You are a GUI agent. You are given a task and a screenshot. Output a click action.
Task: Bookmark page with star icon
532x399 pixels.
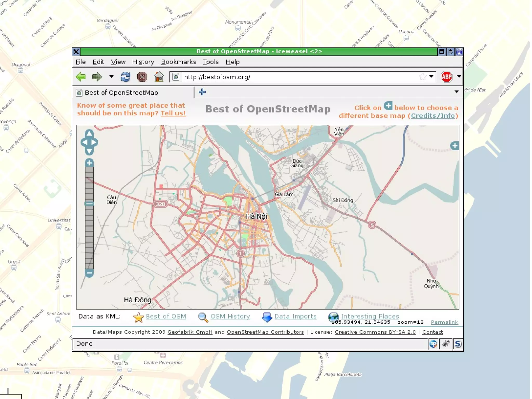[422, 77]
